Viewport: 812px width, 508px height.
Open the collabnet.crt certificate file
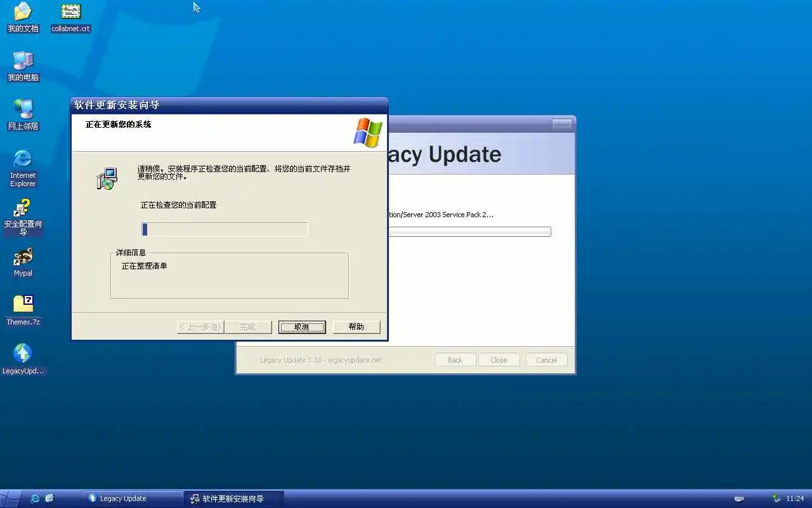70,17
